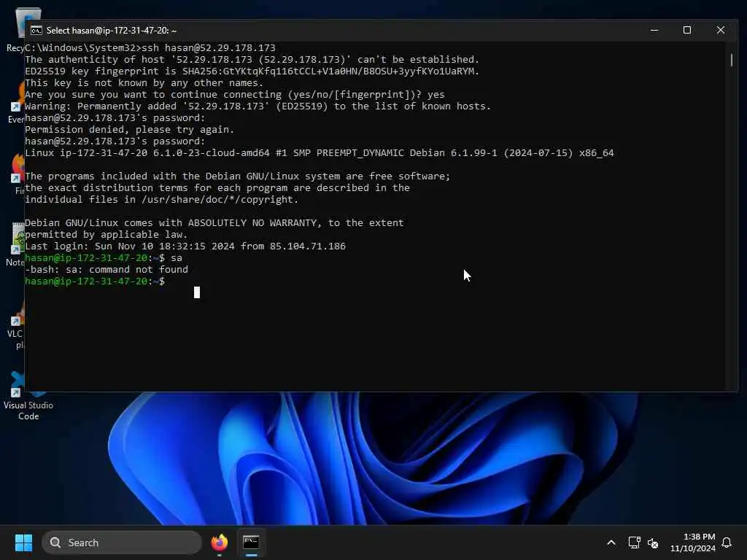Select the VLC desktop shortcut
747x560 pixels.
(15, 329)
